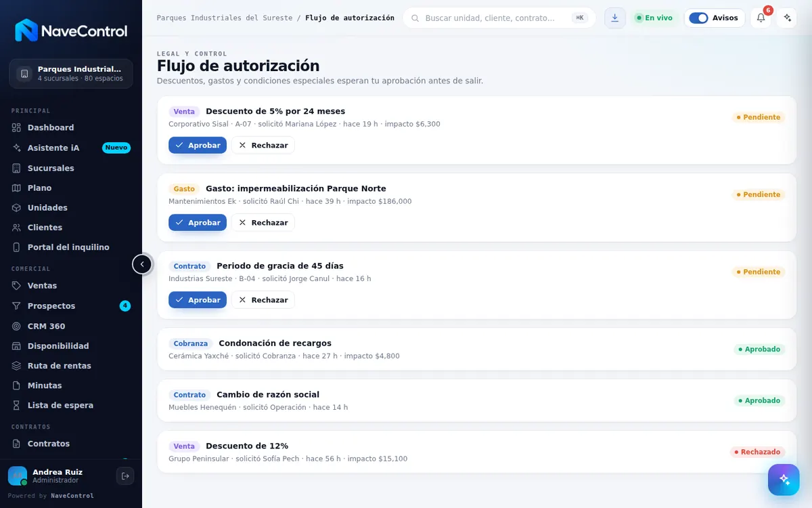This screenshot has height=508, width=812.
Task: Click the Prospectos count badge 4
Action: pyautogui.click(x=125, y=306)
